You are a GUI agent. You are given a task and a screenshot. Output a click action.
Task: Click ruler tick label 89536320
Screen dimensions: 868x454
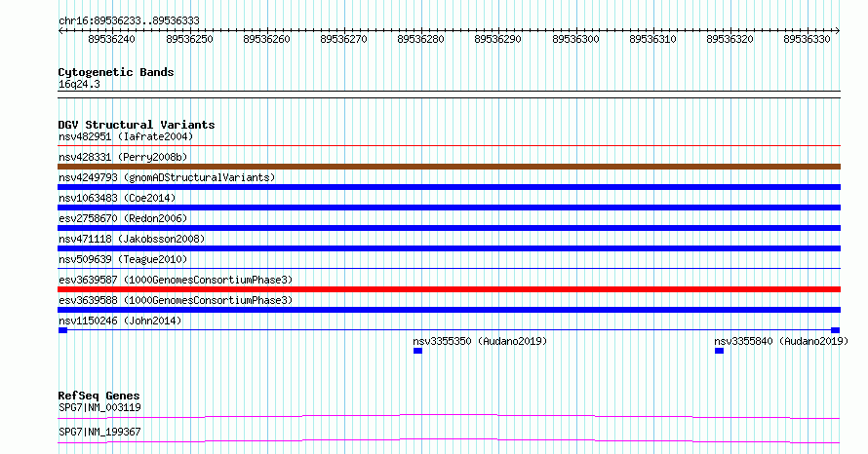[730, 39]
